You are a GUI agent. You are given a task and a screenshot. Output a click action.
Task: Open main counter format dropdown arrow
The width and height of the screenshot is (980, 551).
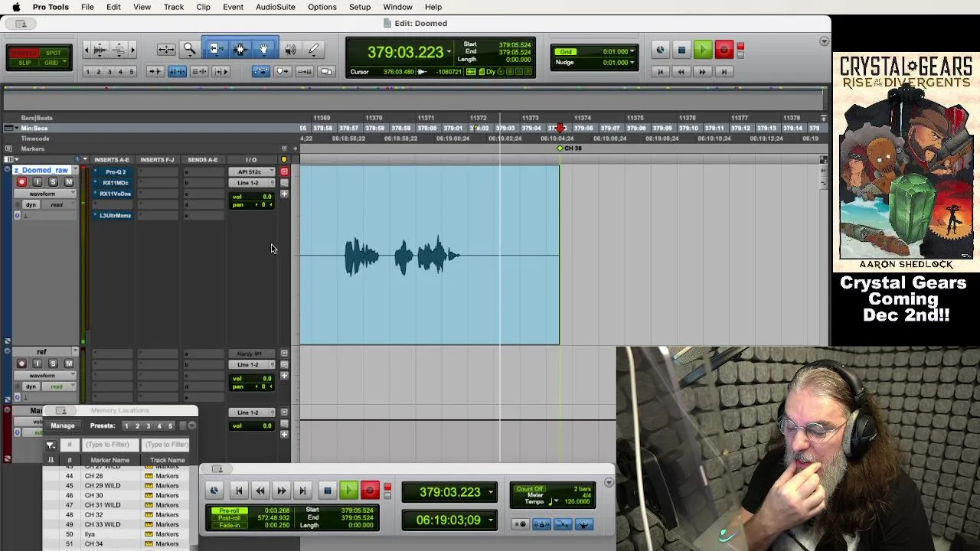(449, 52)
